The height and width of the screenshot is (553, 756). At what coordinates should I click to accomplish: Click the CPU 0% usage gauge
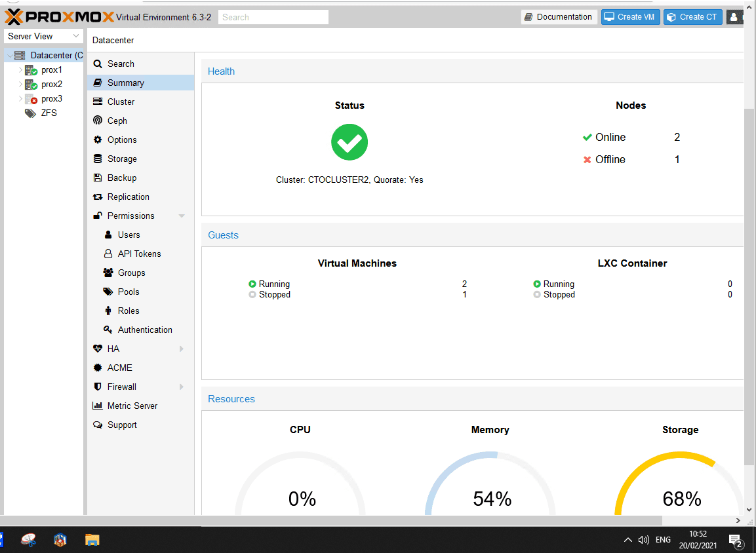300,484
